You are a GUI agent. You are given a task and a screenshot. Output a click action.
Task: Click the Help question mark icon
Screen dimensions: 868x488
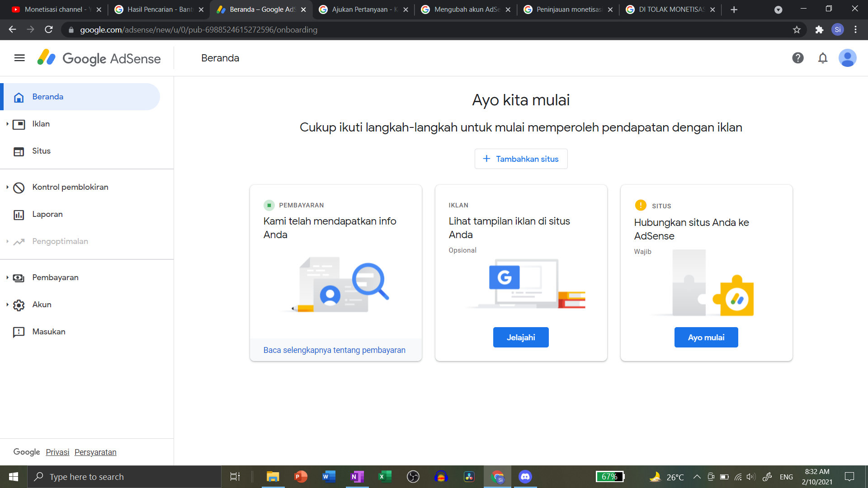[798, 58]
